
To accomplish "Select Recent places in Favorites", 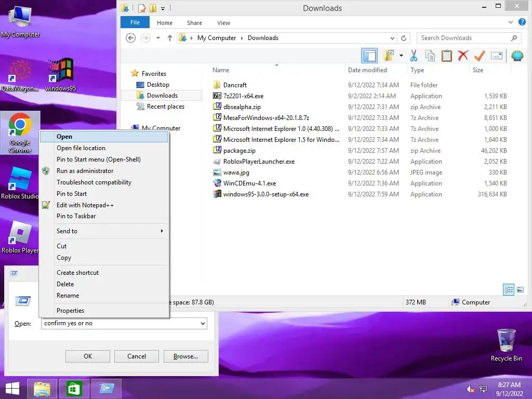I will 166,106.
